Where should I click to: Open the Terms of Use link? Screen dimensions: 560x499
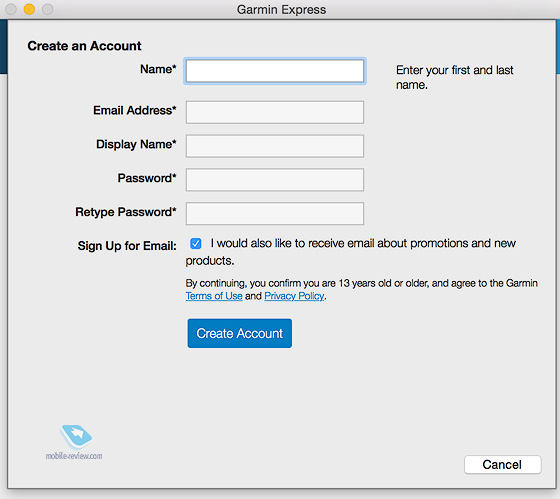tap(214, 296)
